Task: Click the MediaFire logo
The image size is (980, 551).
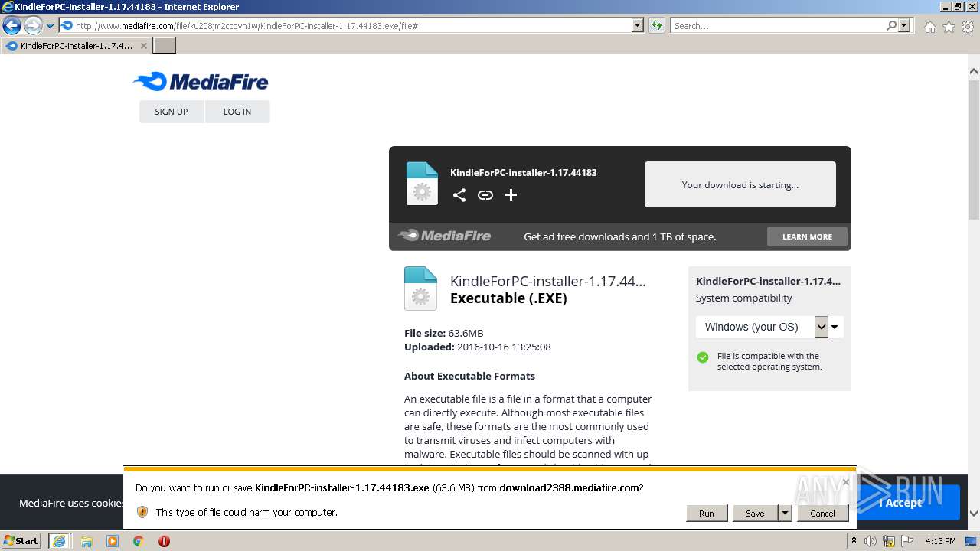Action: pyautogui.click(x=201, y=82)
